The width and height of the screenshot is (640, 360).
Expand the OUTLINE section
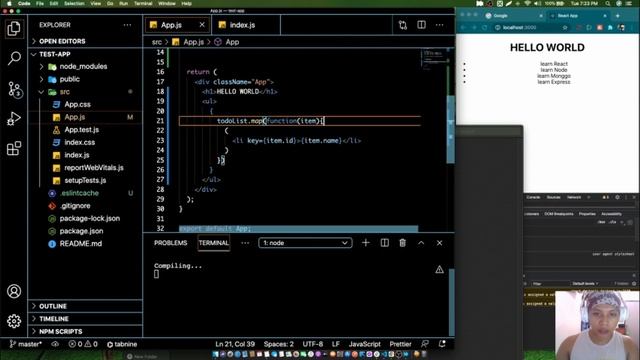[86, 306]
